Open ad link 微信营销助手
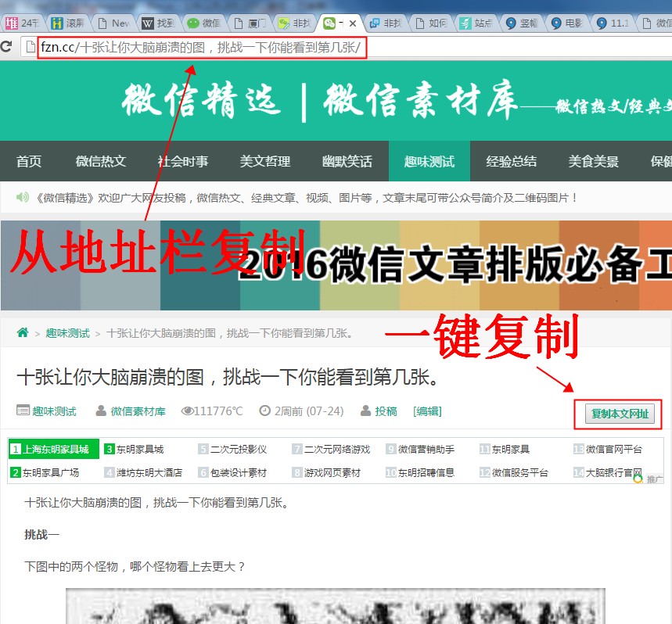The width and height of the screenshot is (672, 624). (426, 450)
